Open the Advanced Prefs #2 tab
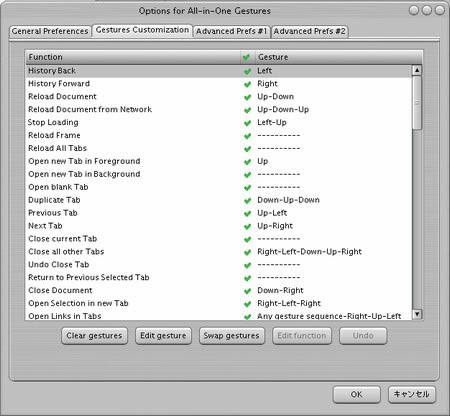 click(310, 31)
